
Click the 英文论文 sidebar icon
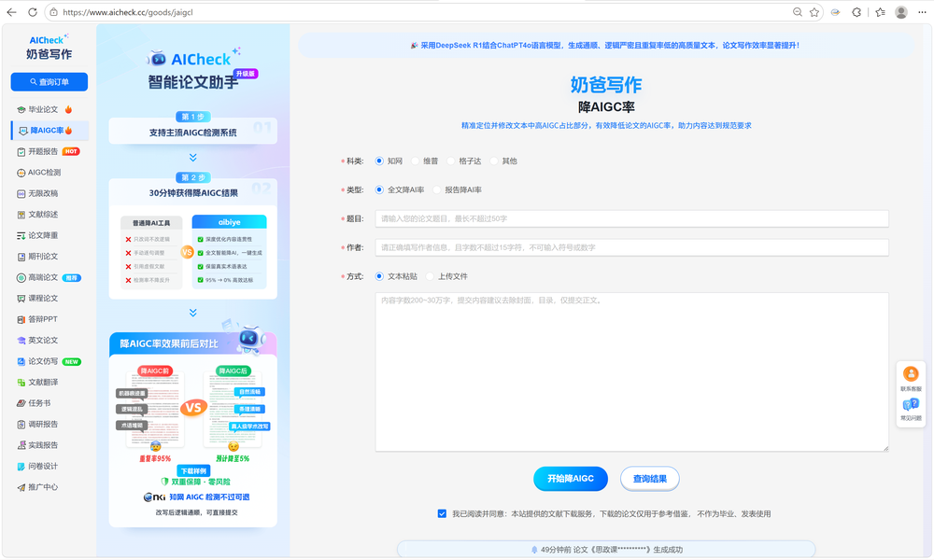(21, 341)
